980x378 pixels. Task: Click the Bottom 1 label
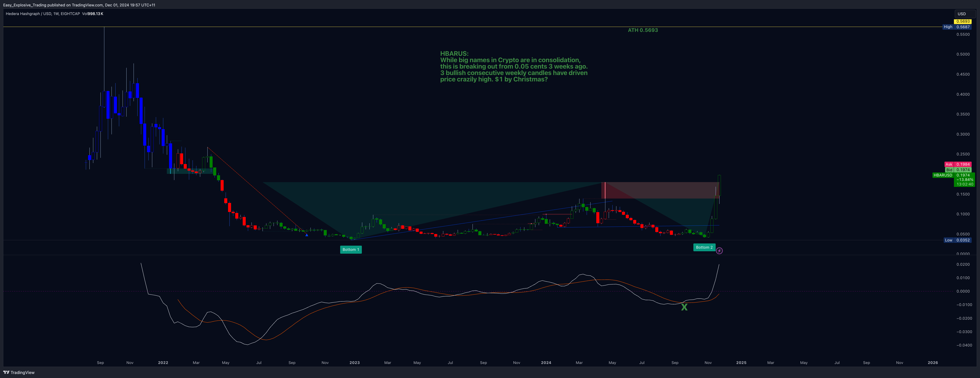(350, 249)
